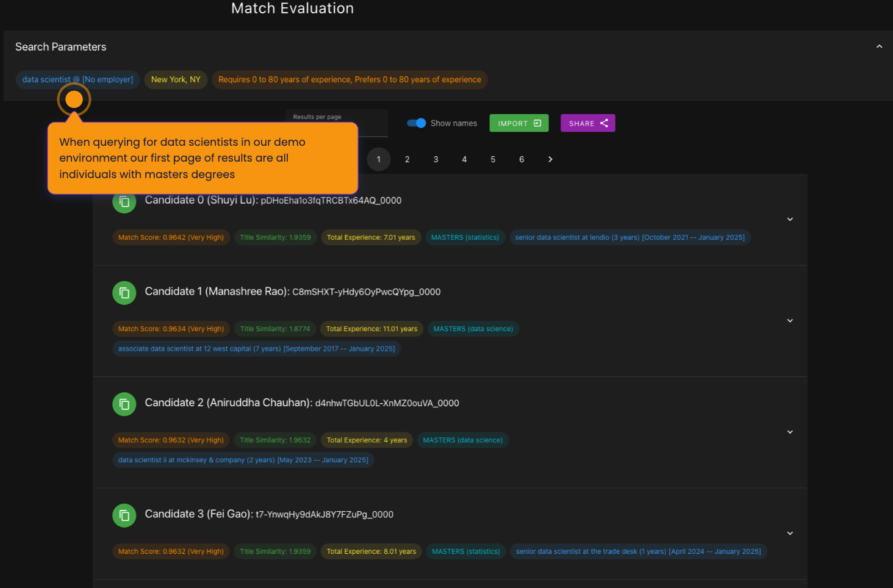Click the 'data scientist @ [No employer]' chip

tap(77, 80)
